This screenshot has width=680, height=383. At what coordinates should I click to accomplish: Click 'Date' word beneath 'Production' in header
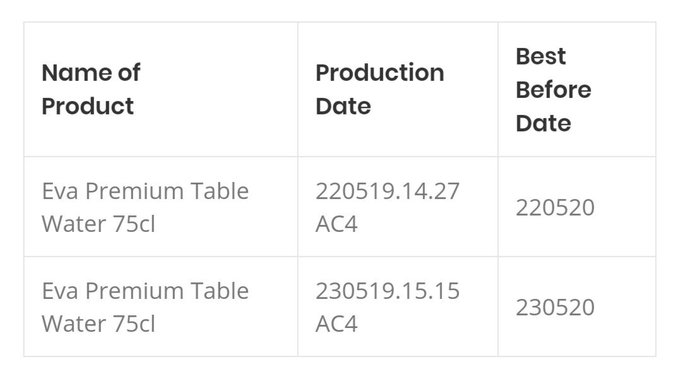(343, 106)
